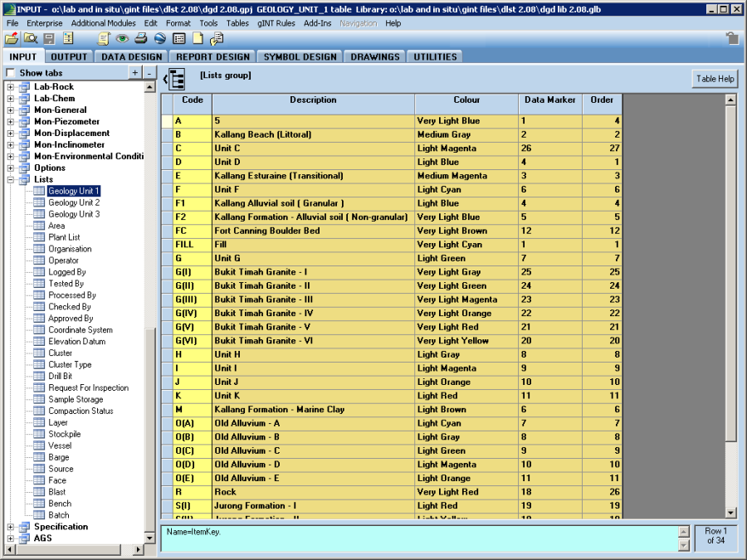Expand the AGS tree node
Image resolution: width=747 pixels, height=560 pixels.
click(x=11, y=538)
